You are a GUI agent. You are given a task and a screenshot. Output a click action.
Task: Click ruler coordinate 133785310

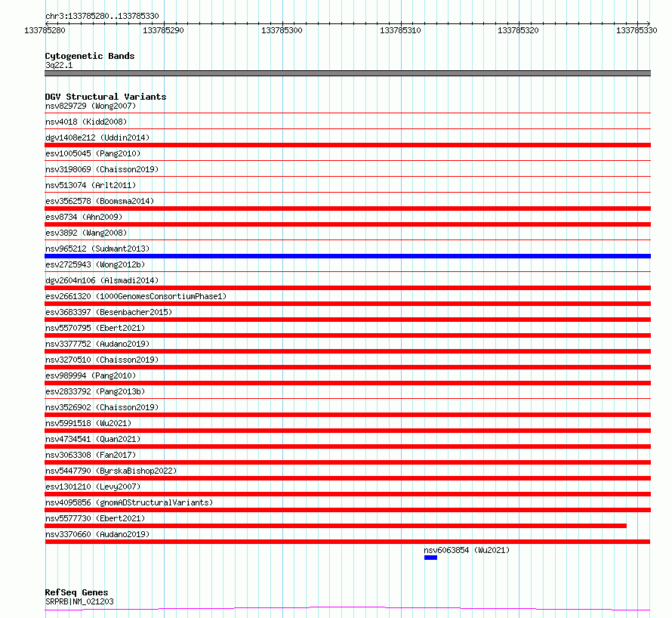coord(400,30)
